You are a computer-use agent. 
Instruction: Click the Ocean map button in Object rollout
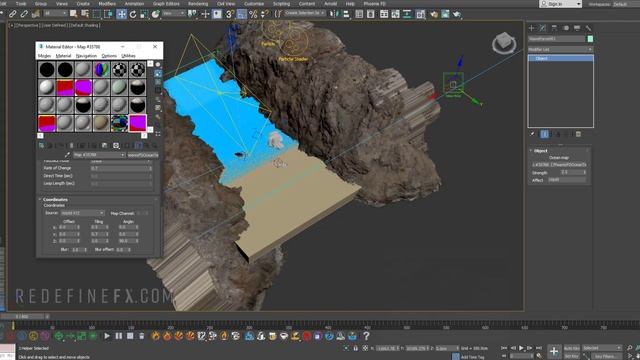[559, 165]
